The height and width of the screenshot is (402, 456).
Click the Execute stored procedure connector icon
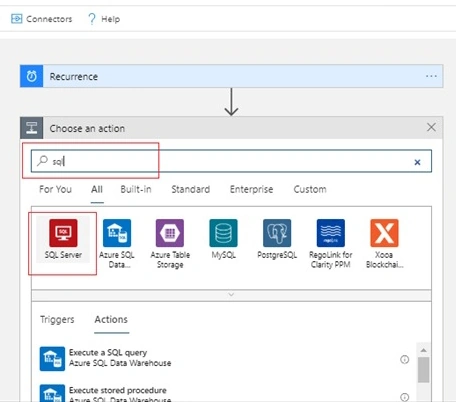tap(52, 393)
